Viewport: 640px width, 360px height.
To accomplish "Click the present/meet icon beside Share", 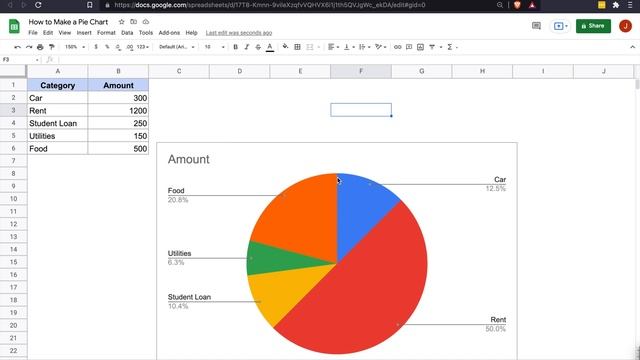I will pyautogui.click(x=560, y=26).
